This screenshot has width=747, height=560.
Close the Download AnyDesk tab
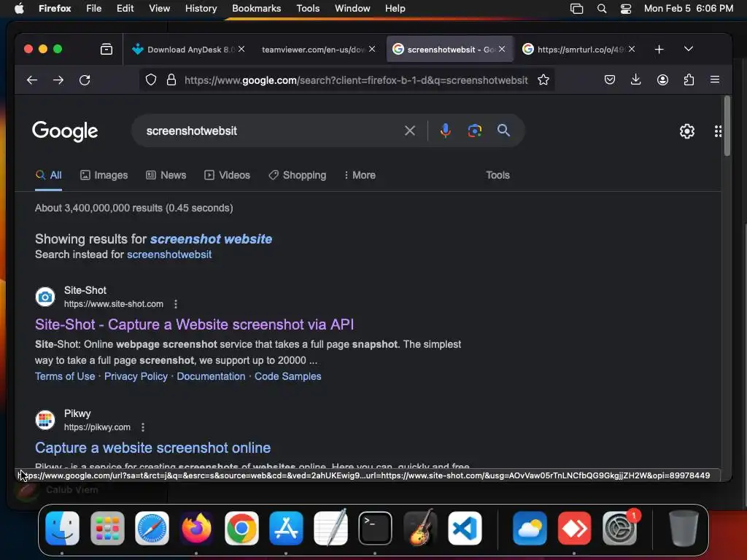(x=242, y=49)
